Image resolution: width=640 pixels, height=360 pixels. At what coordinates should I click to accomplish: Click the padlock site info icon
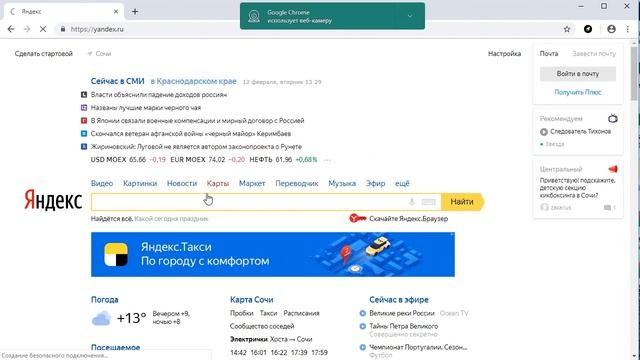63,29
